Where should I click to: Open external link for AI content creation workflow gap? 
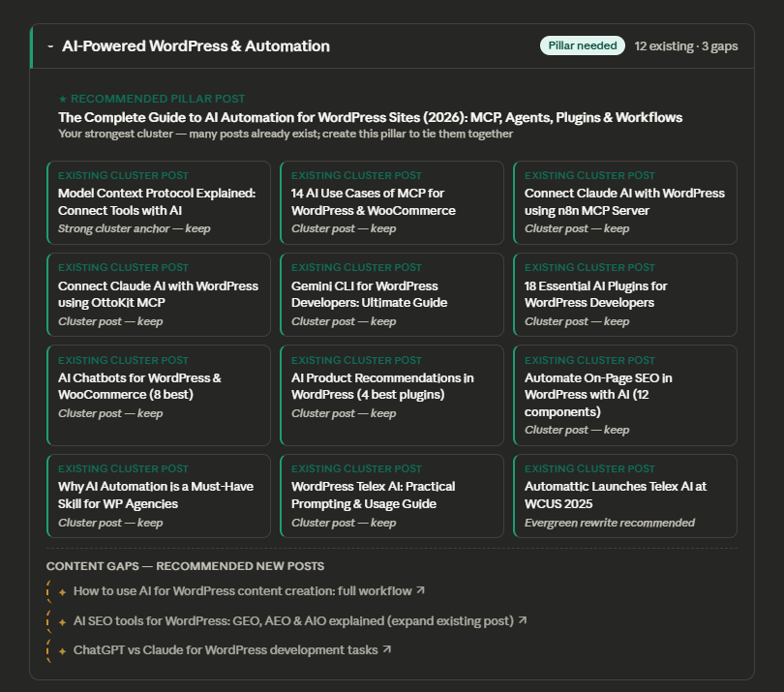421,589
